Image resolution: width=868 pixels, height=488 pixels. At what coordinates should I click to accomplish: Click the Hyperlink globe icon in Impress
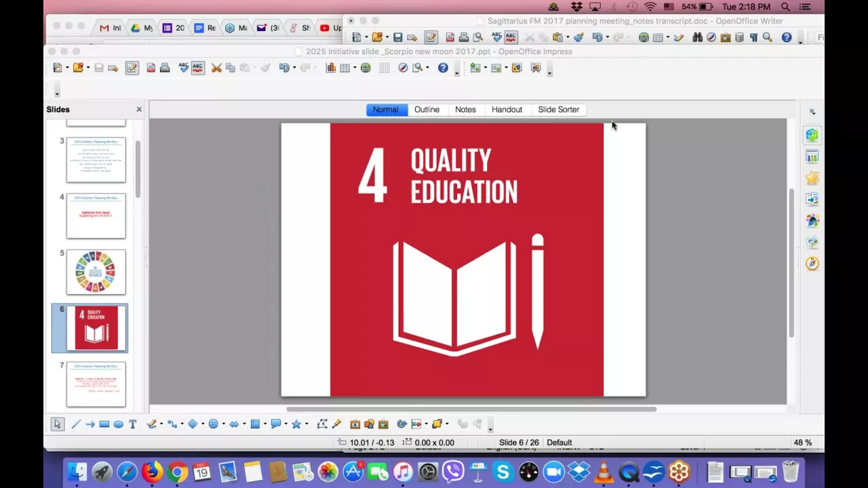pos(366,68)
